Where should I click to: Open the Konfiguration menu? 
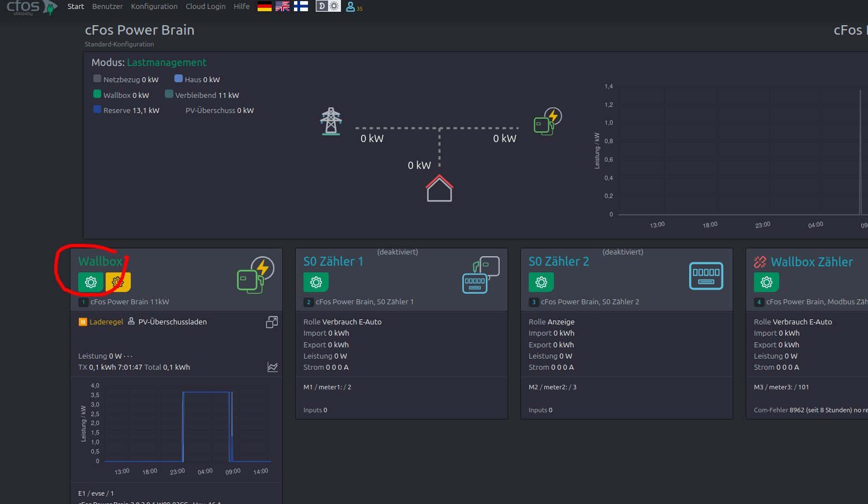[154, 7]
